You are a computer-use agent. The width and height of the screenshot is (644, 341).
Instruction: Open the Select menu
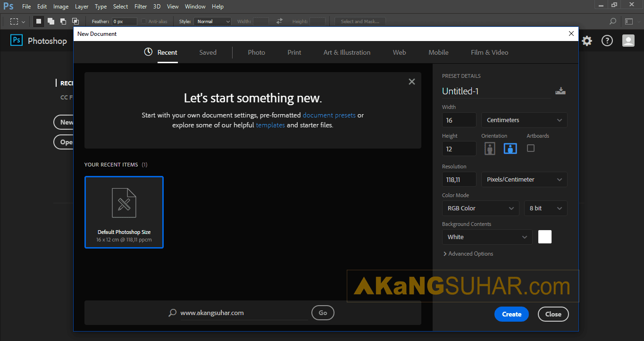coord(120,7)
